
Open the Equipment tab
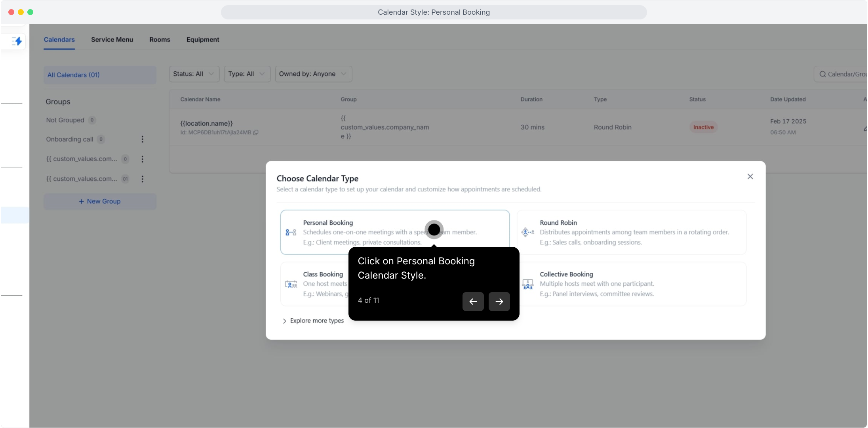203,40
